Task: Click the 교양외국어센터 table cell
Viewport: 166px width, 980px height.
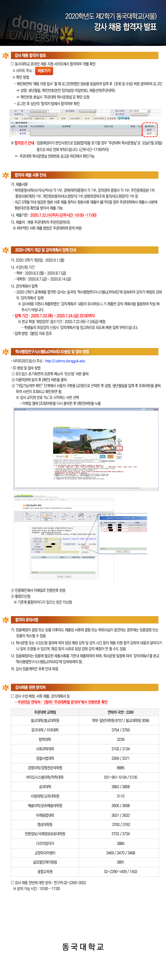Action: click(x=45, y=853)
